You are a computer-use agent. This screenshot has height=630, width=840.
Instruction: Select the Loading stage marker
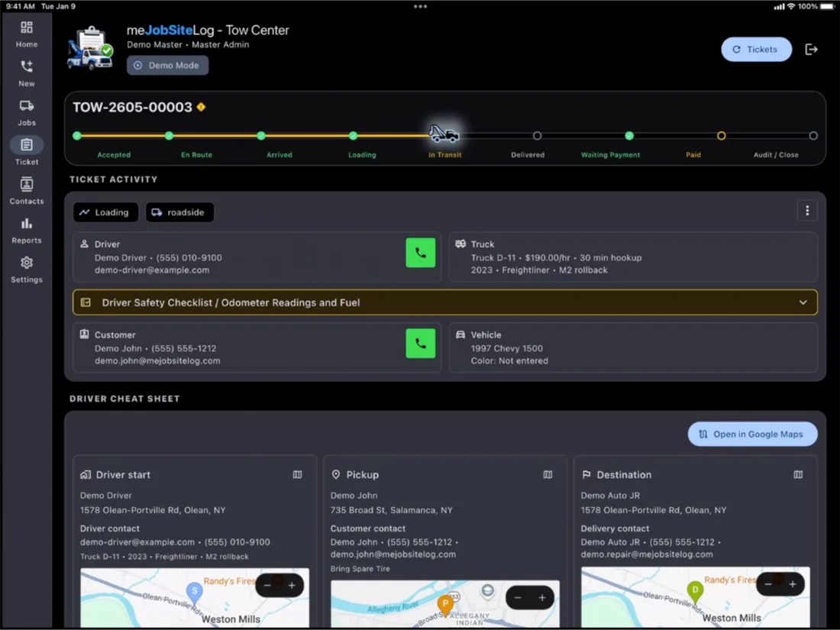point(353,136)
